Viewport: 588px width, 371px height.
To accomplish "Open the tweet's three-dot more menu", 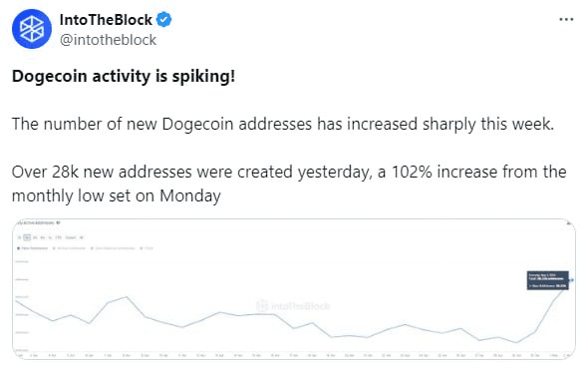I will [x=566, y=19].
